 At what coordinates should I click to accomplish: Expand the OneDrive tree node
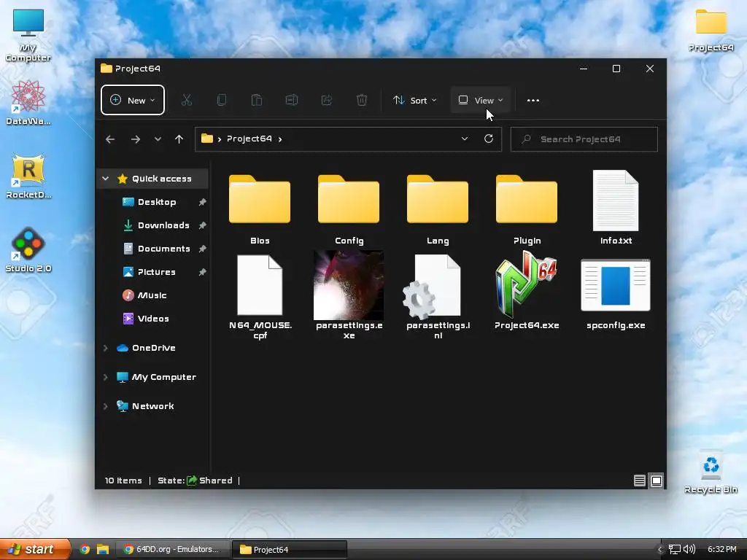pos(105,348)
